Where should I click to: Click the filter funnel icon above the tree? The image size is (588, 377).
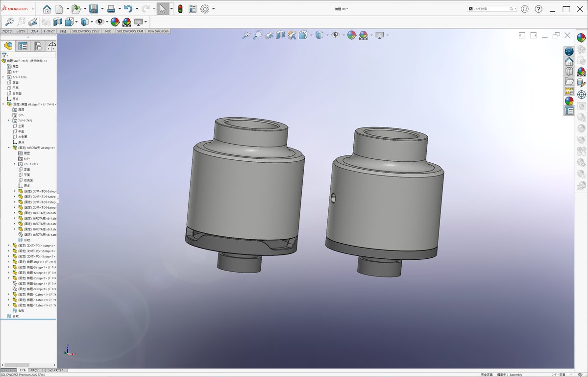coord(4,55)
